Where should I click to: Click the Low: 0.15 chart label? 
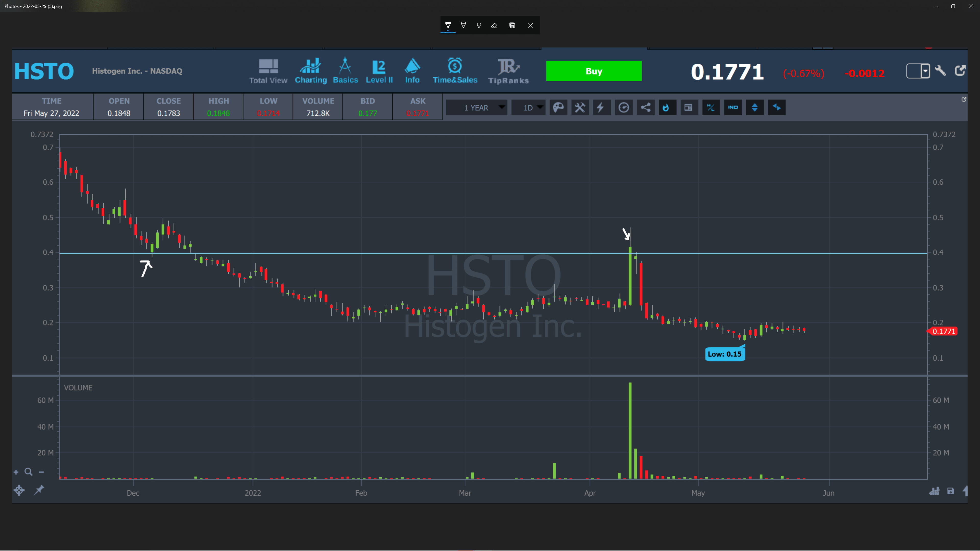coord(724,354)
